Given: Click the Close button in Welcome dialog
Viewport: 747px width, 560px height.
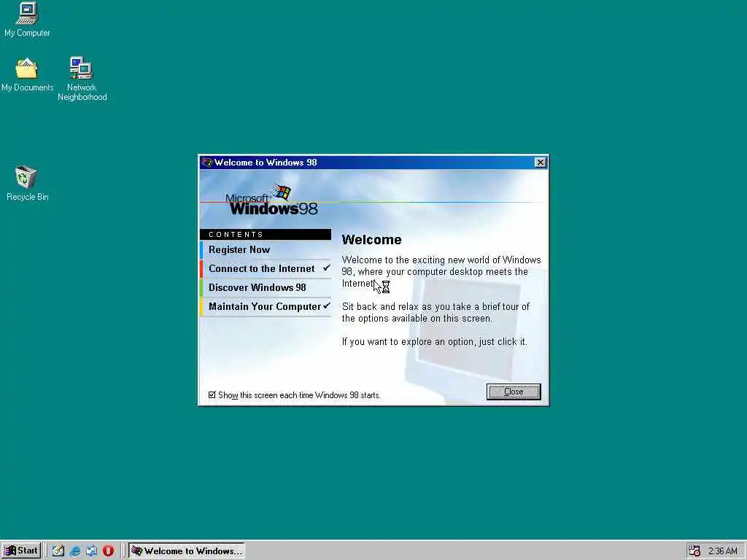Looking at the screenshot, I should point(514,392).
